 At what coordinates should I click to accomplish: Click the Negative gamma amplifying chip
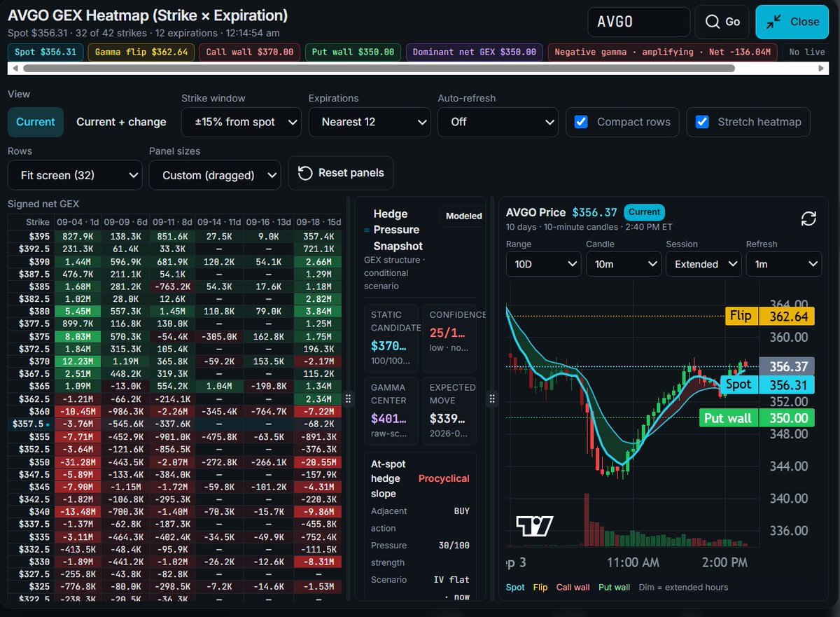pyautogui.click(x=662, y=53)
